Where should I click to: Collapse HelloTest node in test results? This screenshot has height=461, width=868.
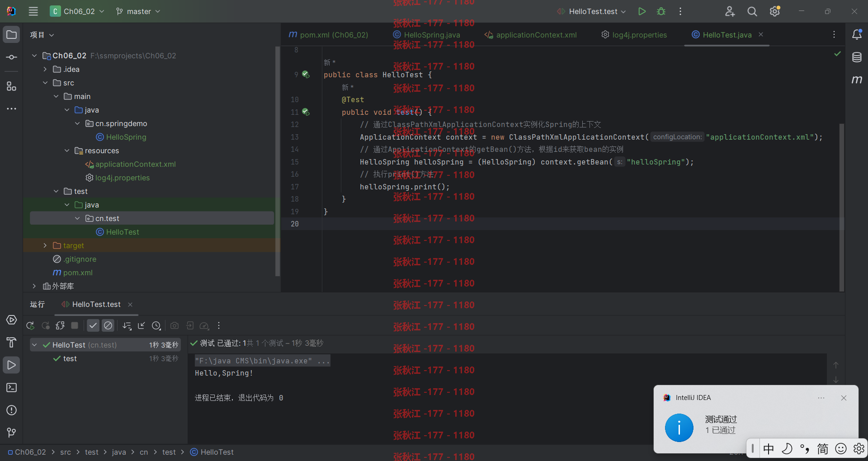click(34, 345)
